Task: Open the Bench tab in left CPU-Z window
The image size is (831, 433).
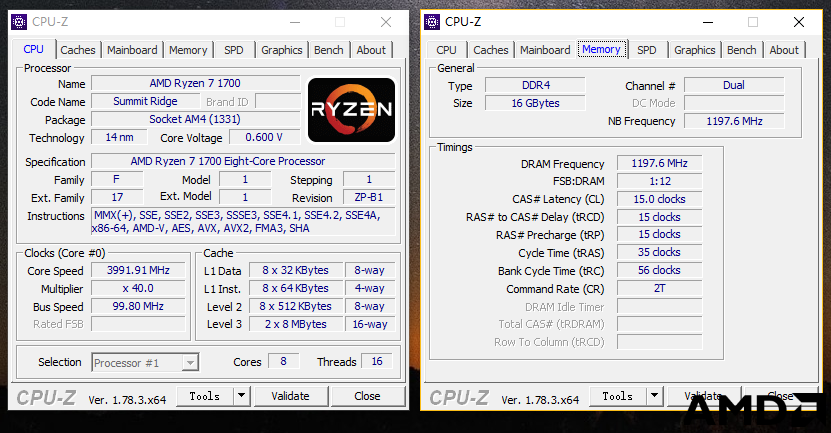Action: coord(329,50)
